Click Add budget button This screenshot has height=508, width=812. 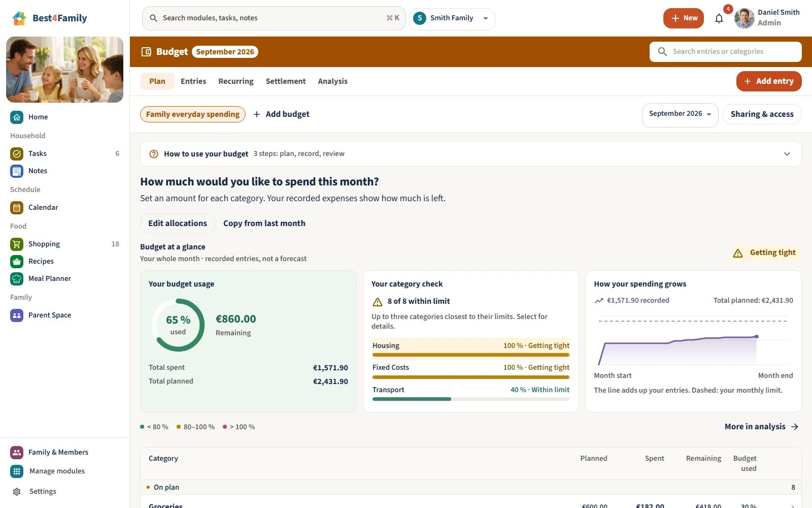[281, 114]
